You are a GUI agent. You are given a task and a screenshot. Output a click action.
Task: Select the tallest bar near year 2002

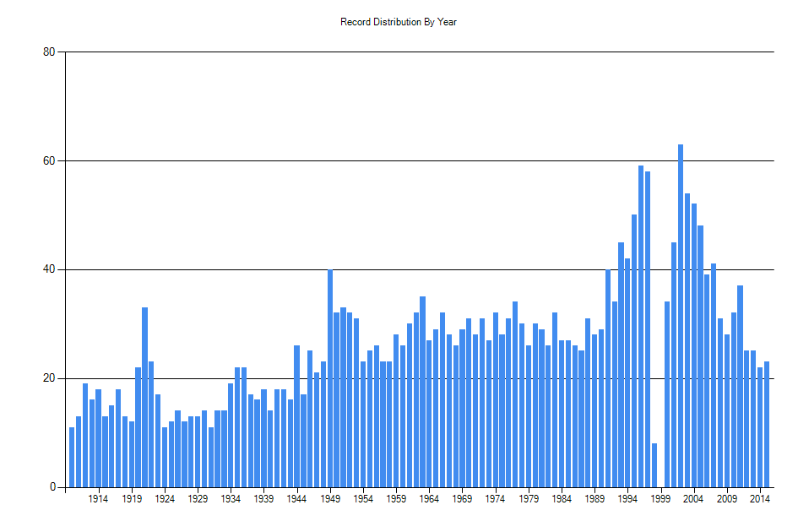[681, 316]
